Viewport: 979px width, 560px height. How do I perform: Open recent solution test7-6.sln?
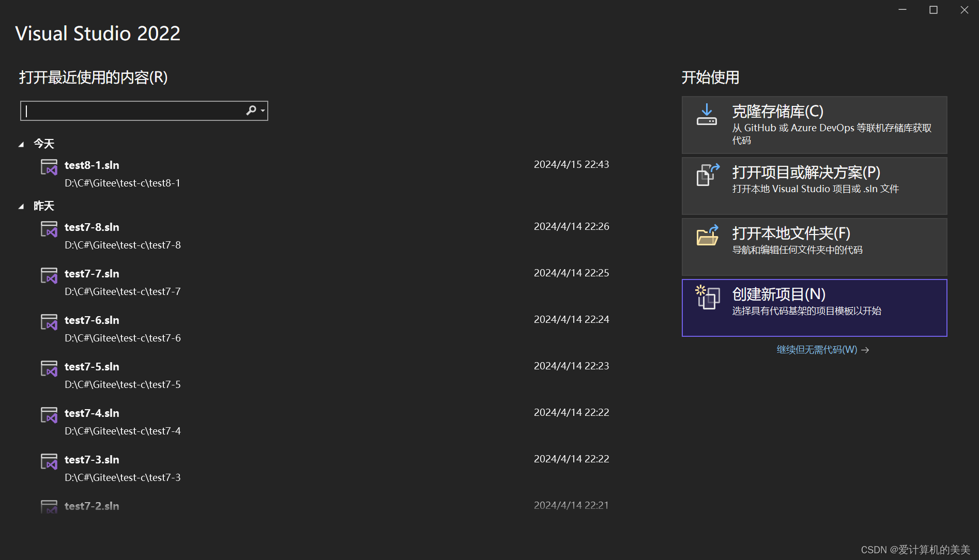[x=91, y=320]
